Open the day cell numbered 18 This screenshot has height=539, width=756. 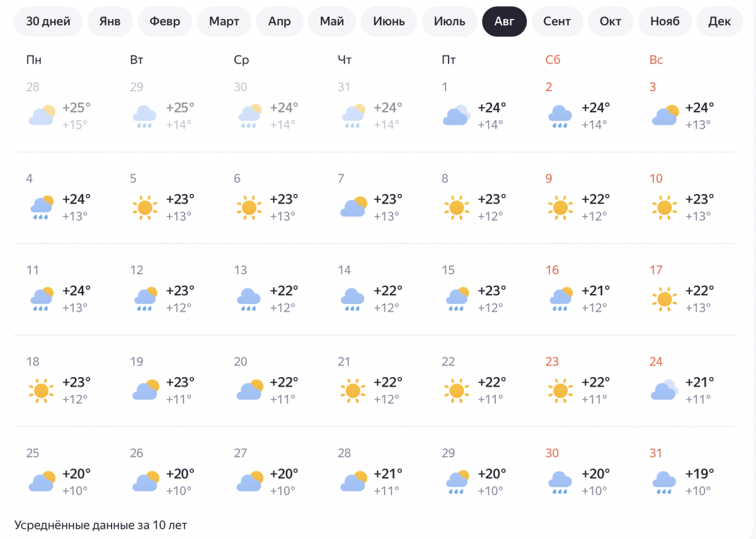(x=33, y=362)
